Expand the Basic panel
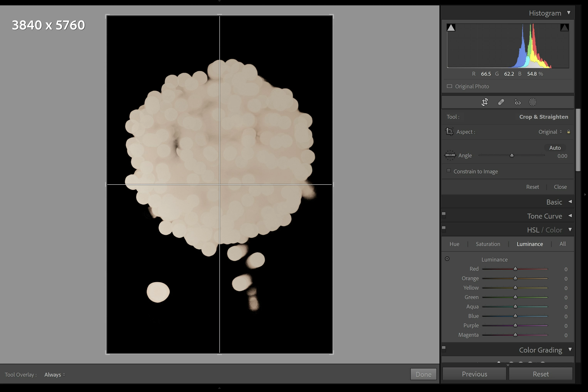Image resolution: width=588 pixels, height=392 pixels. click(x=554, y=202)
